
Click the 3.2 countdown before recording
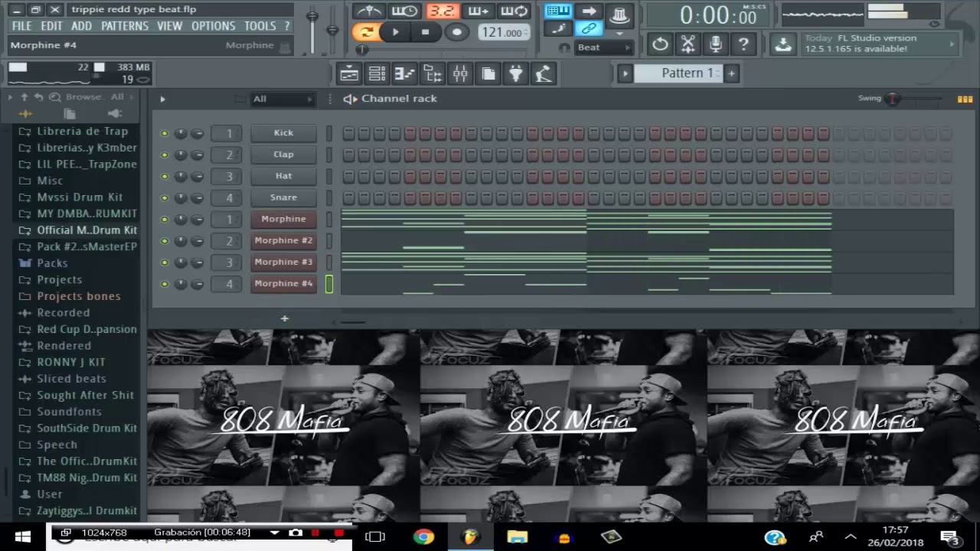[x=442, y=11]
